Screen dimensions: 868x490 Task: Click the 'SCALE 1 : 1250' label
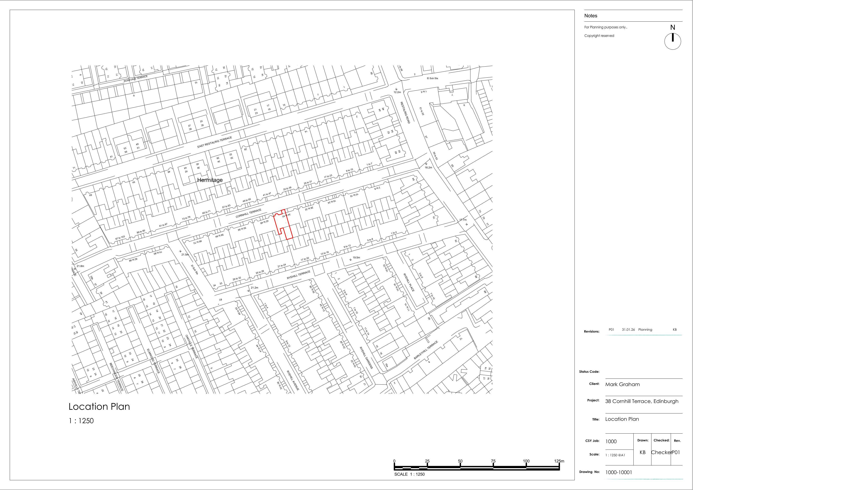click(x=409, y=474)
